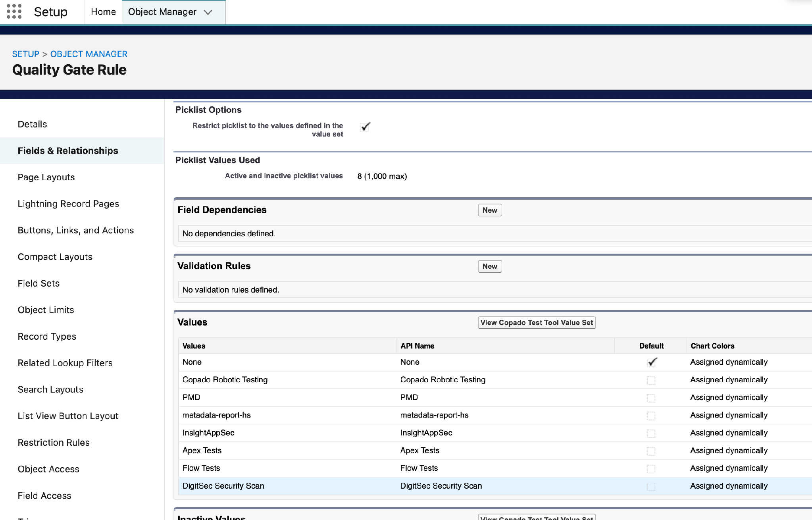Click Default checkbox for Flow Tests row
Screen dimensions: 812x520
pos(651,469)
